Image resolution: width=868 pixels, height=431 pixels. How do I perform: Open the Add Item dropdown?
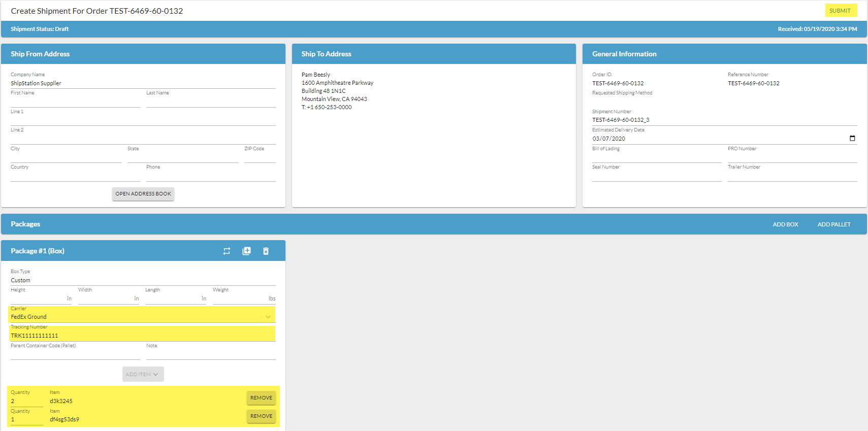(x=143, y=375)
